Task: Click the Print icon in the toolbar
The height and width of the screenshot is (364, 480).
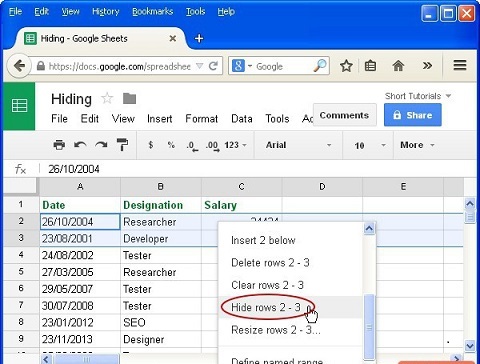Action: [x=59, y=145]
